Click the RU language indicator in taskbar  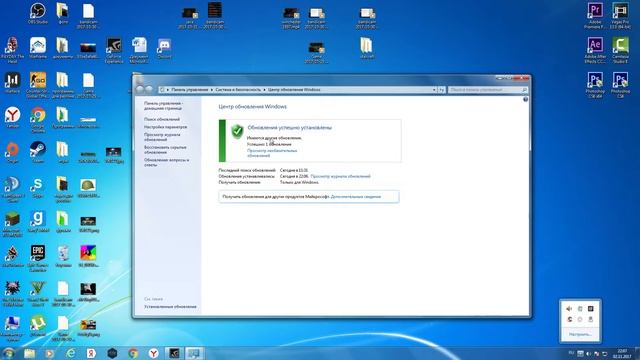(x=571, y=353)
